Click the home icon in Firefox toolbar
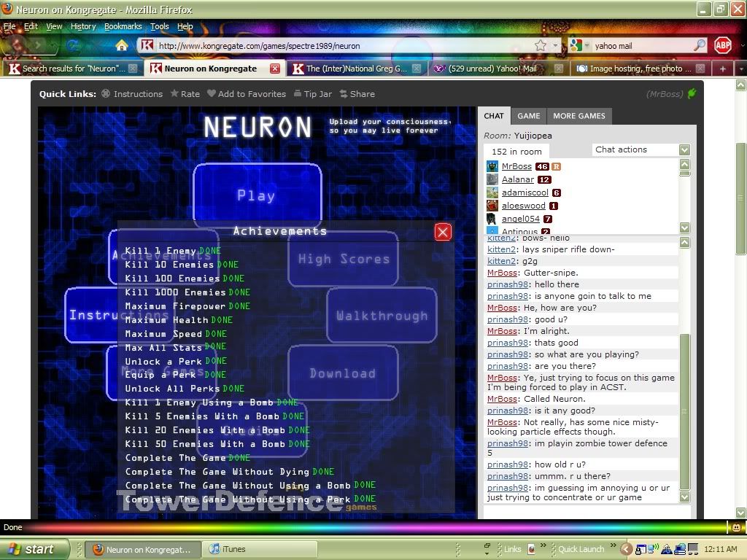The image size is (747, 560). point(122,46)
